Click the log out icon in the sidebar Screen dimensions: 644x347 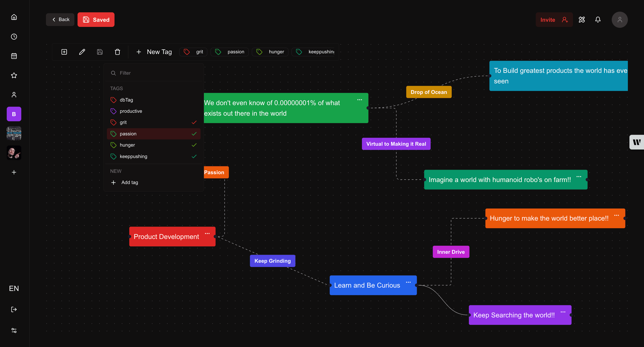[x=14, y=309]
